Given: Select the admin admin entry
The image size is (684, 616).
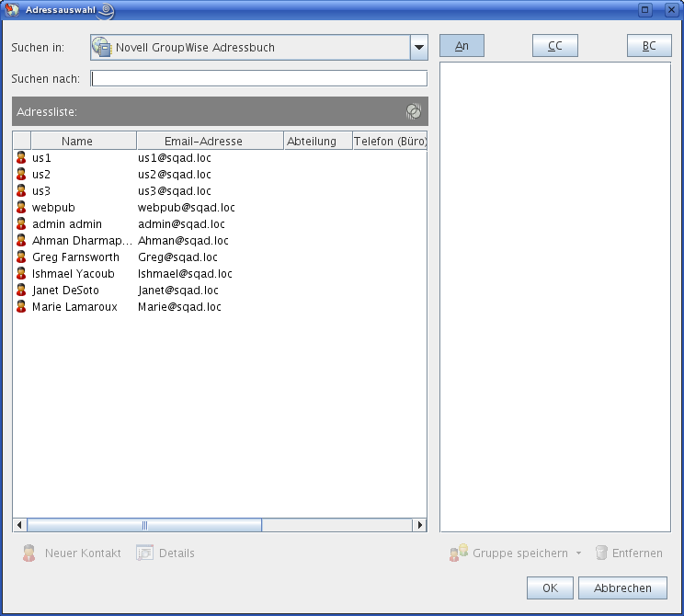Looking at the screenshot, I should (67, 224).
